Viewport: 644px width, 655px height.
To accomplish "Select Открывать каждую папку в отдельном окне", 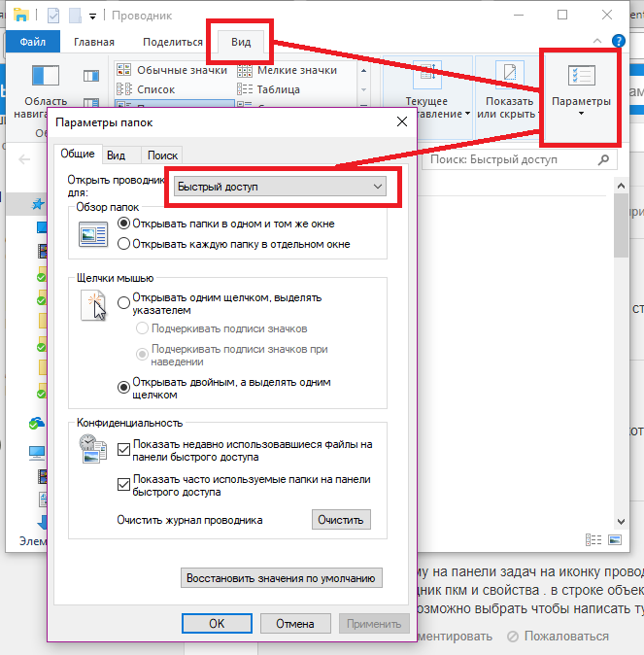I will [x=234, y=244].
